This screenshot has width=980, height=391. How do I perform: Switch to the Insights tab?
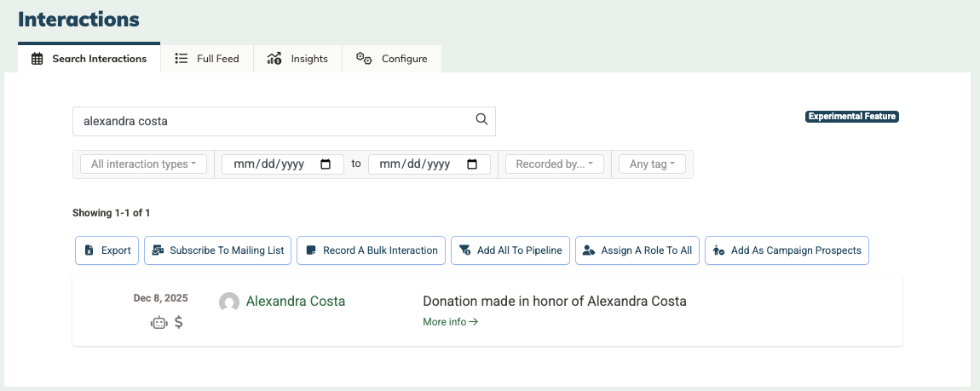tap(297, 59)
